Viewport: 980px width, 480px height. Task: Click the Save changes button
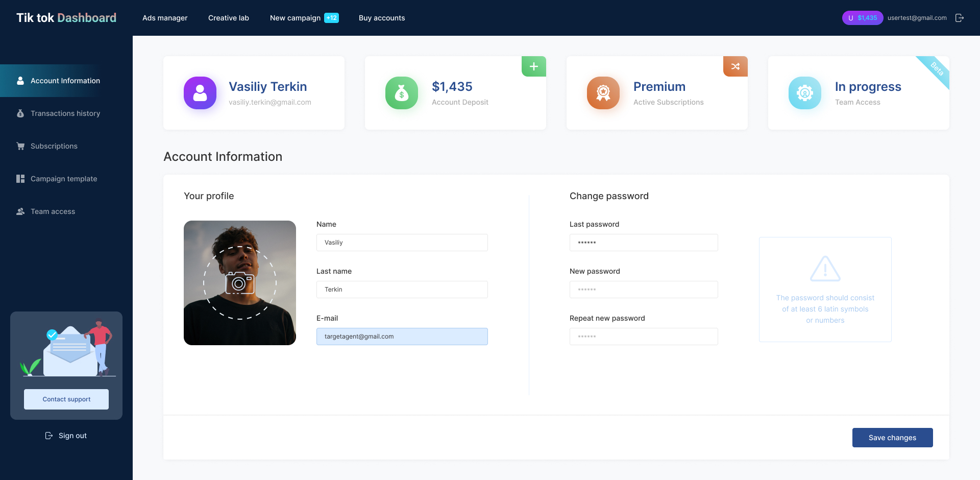point(893,438)
